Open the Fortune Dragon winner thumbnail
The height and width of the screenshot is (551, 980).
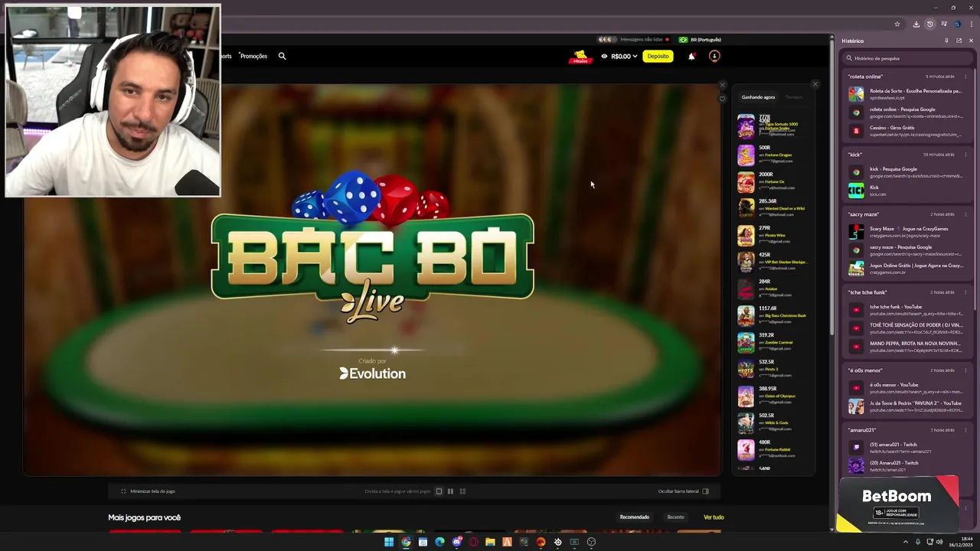coord(746,155)
